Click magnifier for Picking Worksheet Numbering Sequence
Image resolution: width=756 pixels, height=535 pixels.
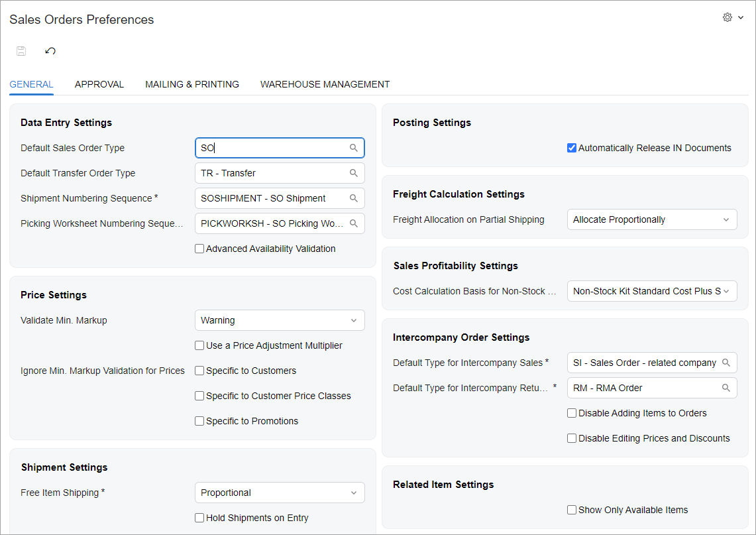coord(354,223)
